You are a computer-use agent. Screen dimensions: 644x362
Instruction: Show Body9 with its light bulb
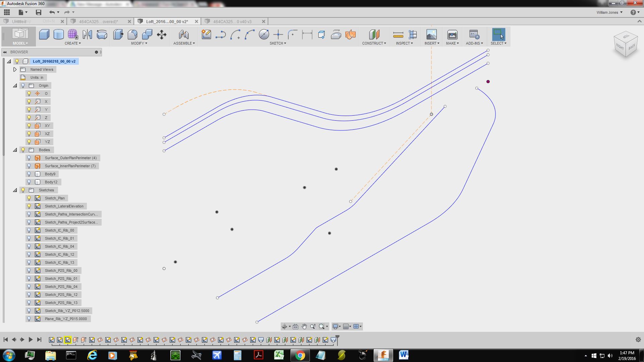[29, 174]
